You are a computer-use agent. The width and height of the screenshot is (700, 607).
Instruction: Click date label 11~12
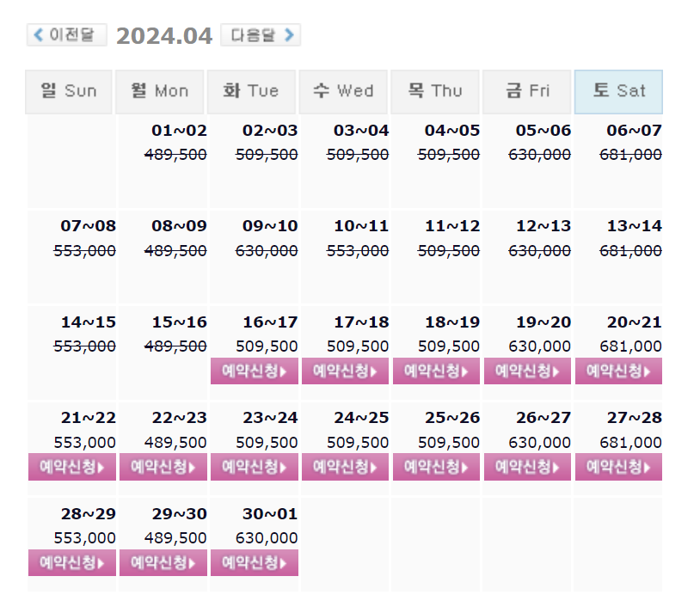[452, 226]
